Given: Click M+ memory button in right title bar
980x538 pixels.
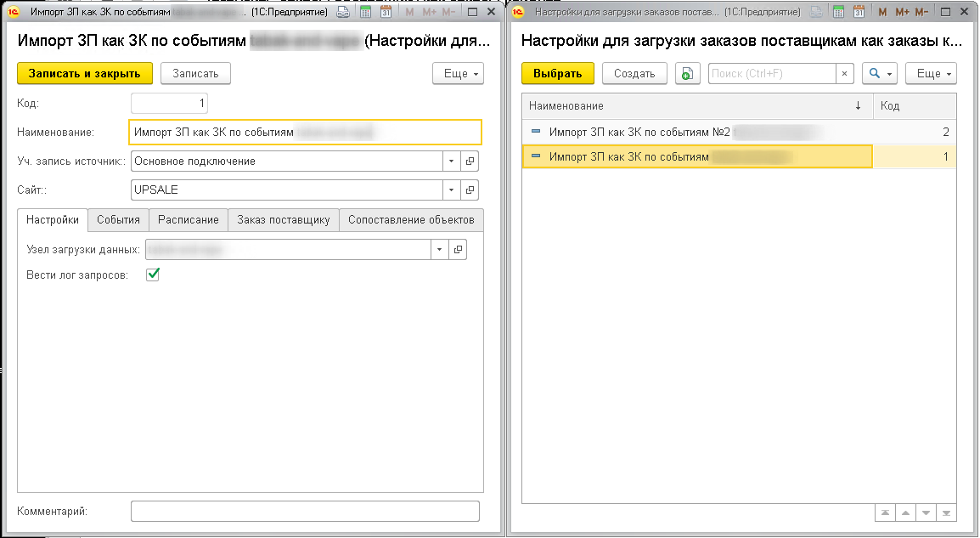Looking at the screenshot, I should (901, 13).
